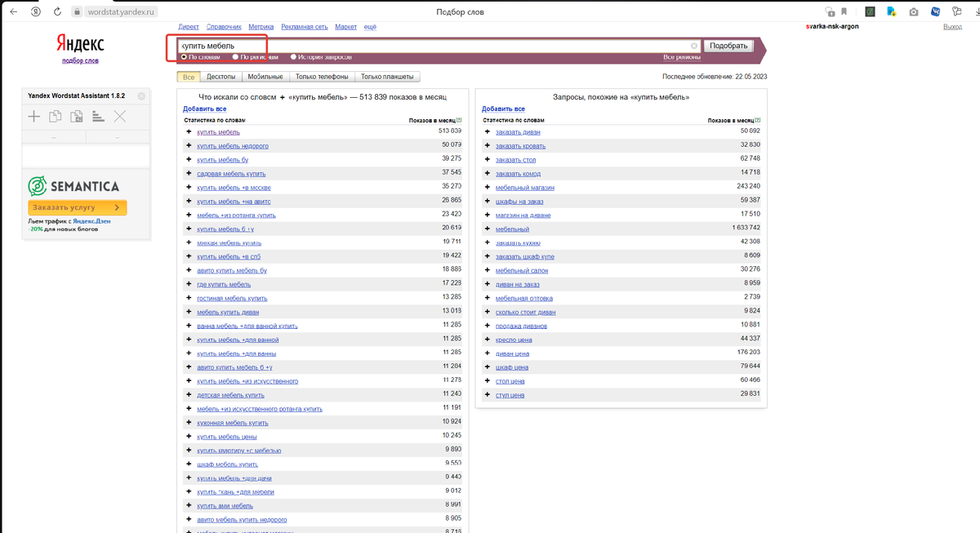Open the 'заказать кровать' query link
The height and width of the screenshot is (533, 980).
[x=520, y=145]
